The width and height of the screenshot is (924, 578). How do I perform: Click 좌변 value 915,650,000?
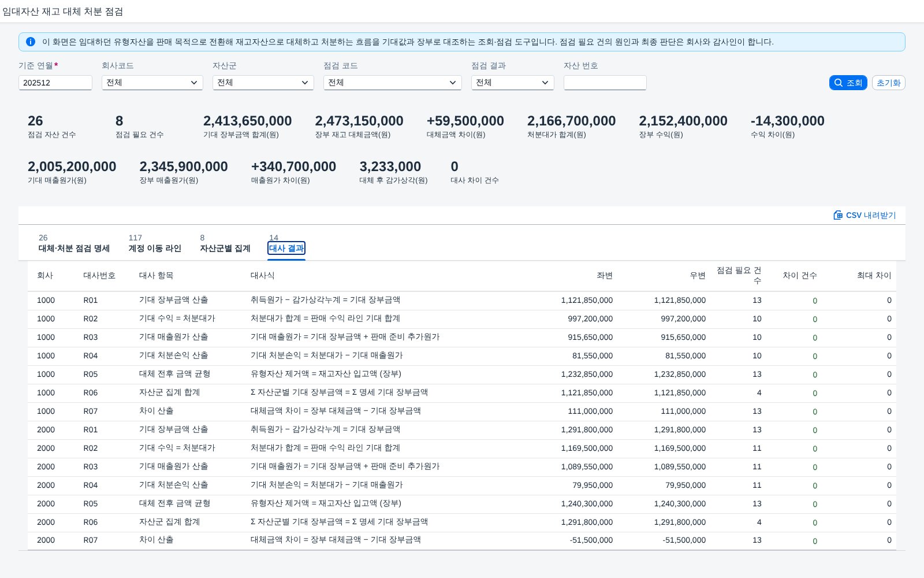(x=590, y=337)
